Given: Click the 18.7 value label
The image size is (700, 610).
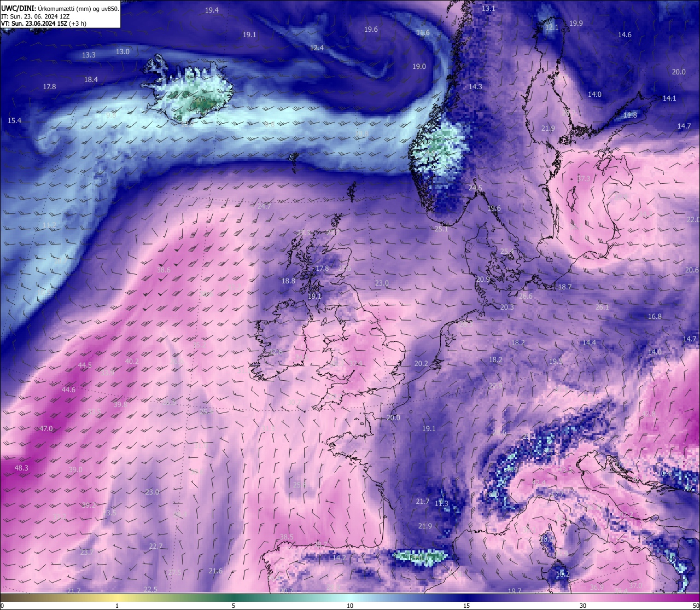Looking at the screenshot, I should point(564,287).
